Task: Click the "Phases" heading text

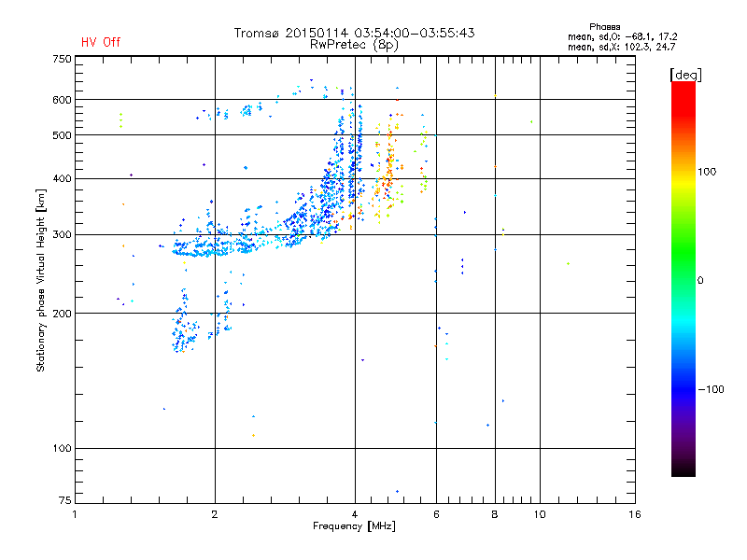Action: (x=604, y=27)
